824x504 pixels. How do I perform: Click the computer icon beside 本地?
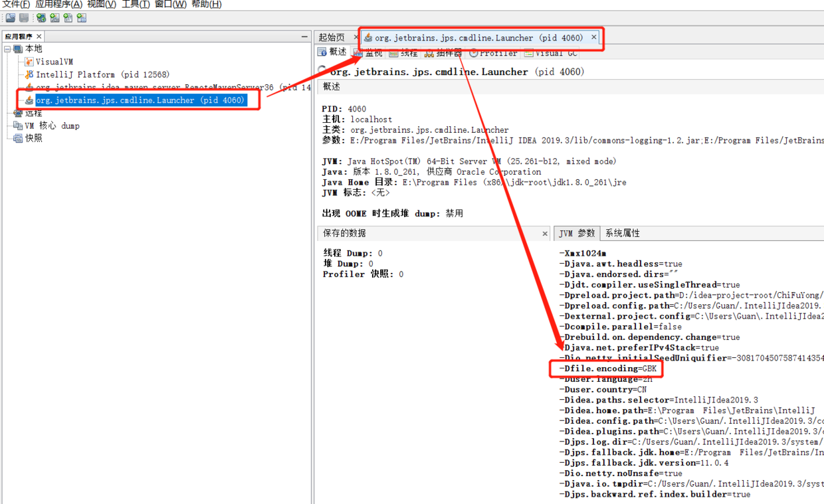pyautogui.click(x=18, y=49)
